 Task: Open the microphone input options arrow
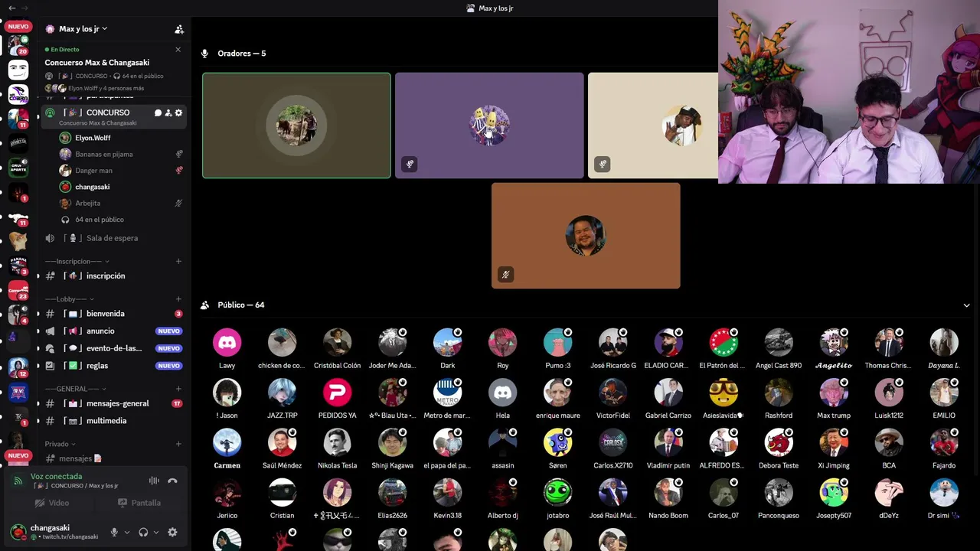click(x=126, y=532)
